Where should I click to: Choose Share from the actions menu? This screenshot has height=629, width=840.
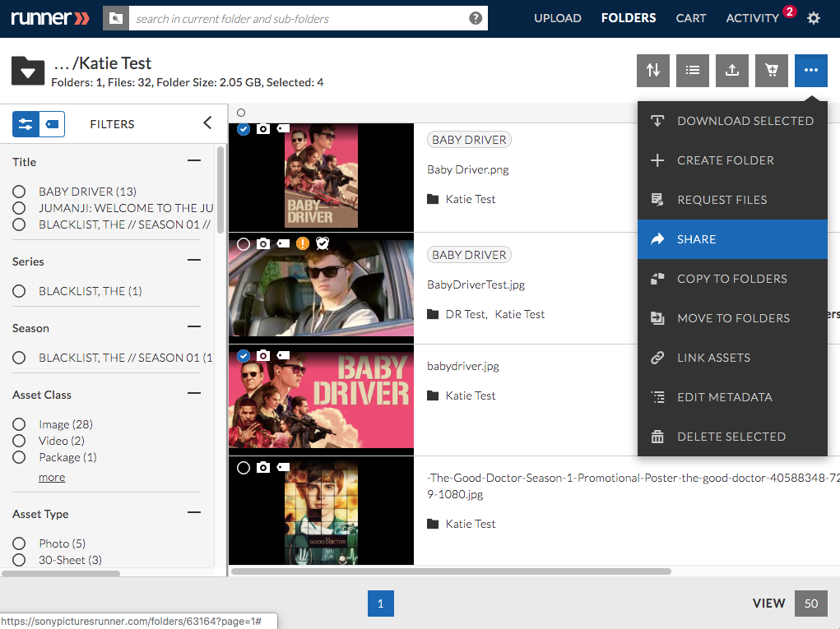click(x=732, y=239)
